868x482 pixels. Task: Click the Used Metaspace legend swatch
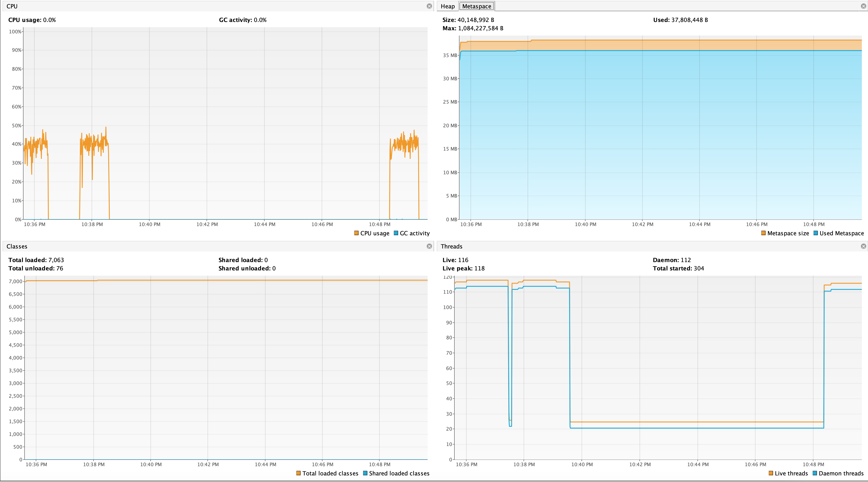coord(816,233)
